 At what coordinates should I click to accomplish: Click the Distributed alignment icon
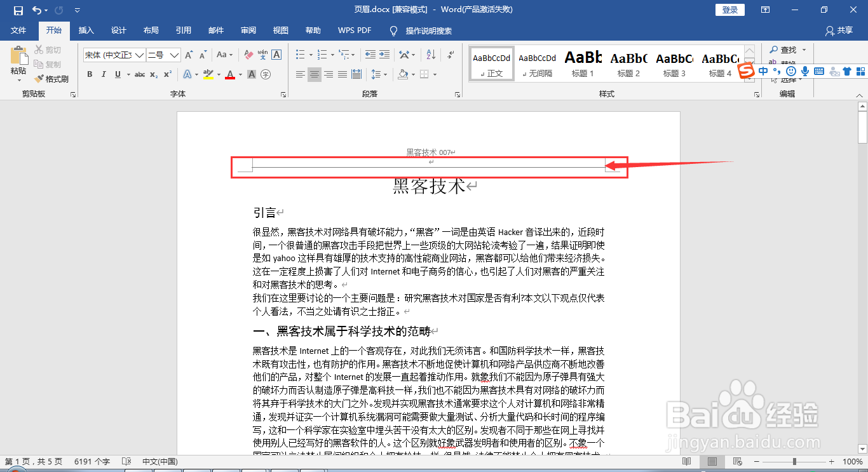coord(356,74)
